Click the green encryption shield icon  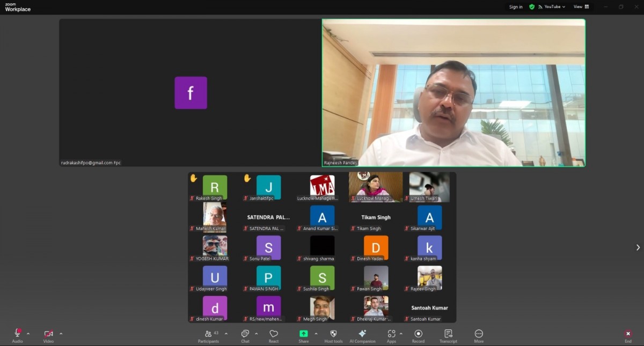(532, 7)
